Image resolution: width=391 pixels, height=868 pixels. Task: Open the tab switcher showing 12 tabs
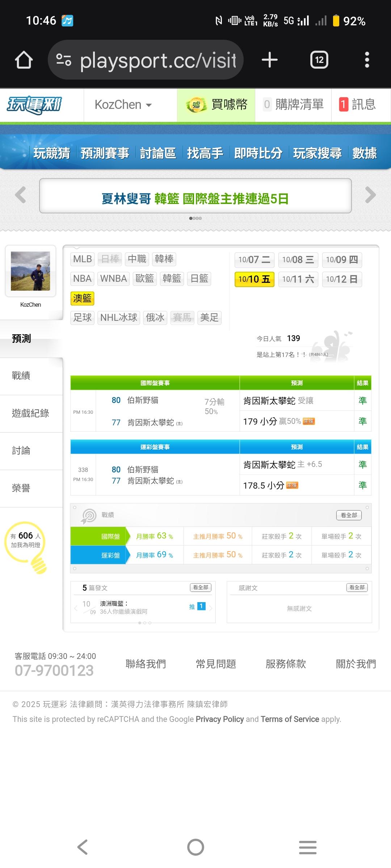[x=319, y=60]
